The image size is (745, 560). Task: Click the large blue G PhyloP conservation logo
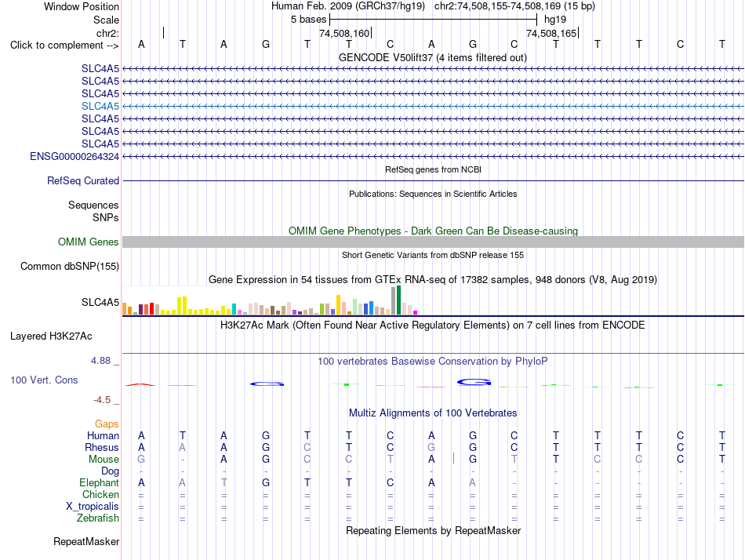[x=474, y=382]
